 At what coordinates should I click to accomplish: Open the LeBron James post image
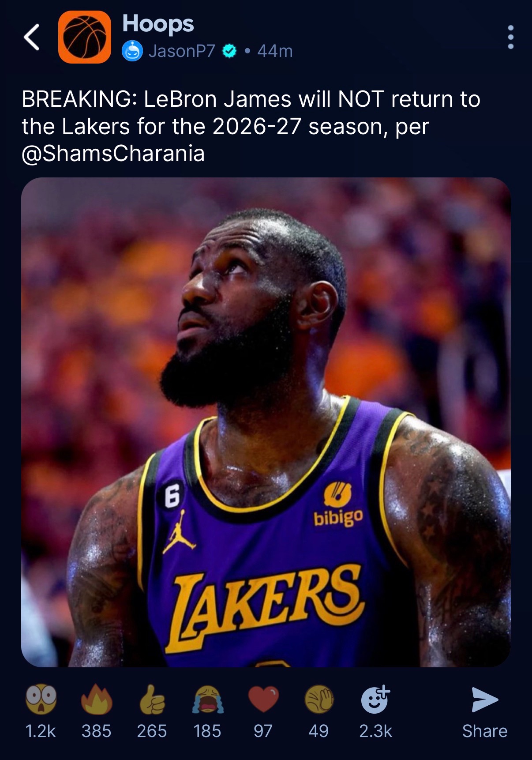tap(266, 422)
